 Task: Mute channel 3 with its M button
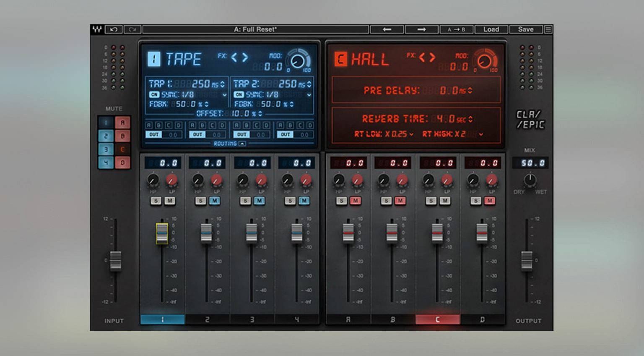(260, 201)
